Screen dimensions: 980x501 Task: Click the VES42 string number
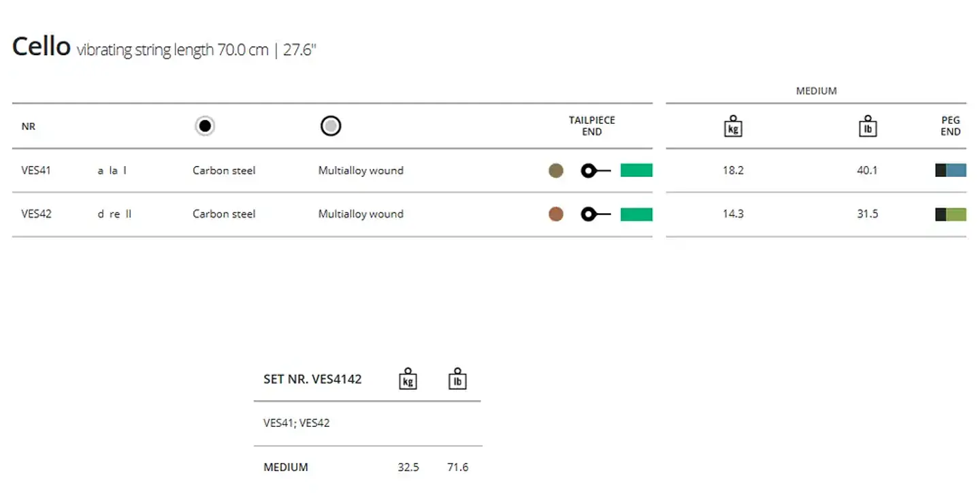pos(36,214)
